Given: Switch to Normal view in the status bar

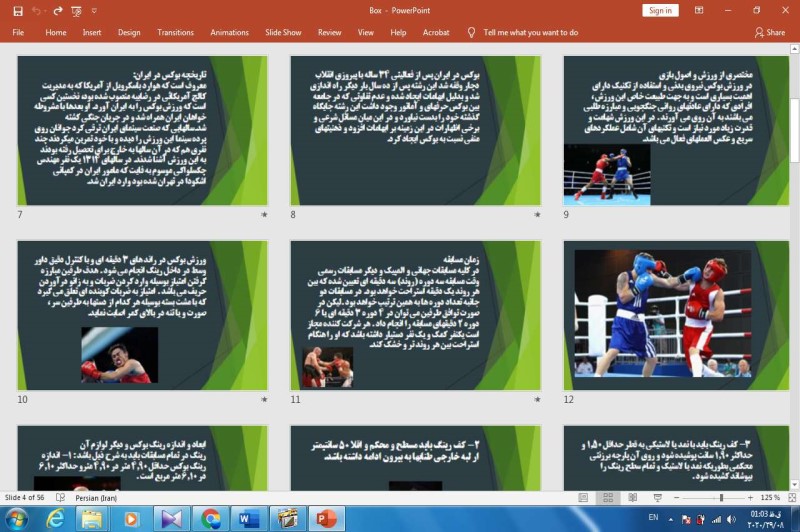Looking at the screenshot, I should click(x=584, y=497).
